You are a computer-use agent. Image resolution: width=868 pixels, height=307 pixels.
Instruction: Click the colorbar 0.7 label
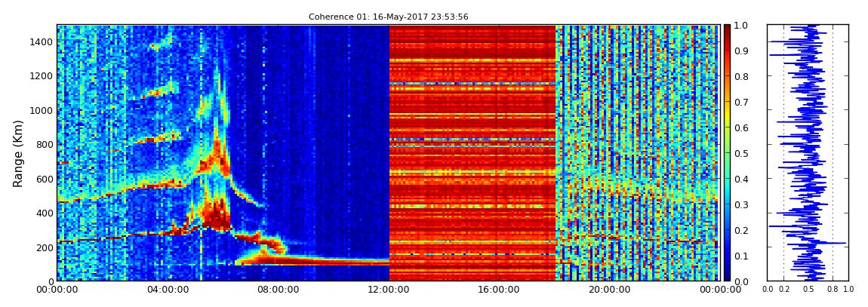(x=740, y=103)
